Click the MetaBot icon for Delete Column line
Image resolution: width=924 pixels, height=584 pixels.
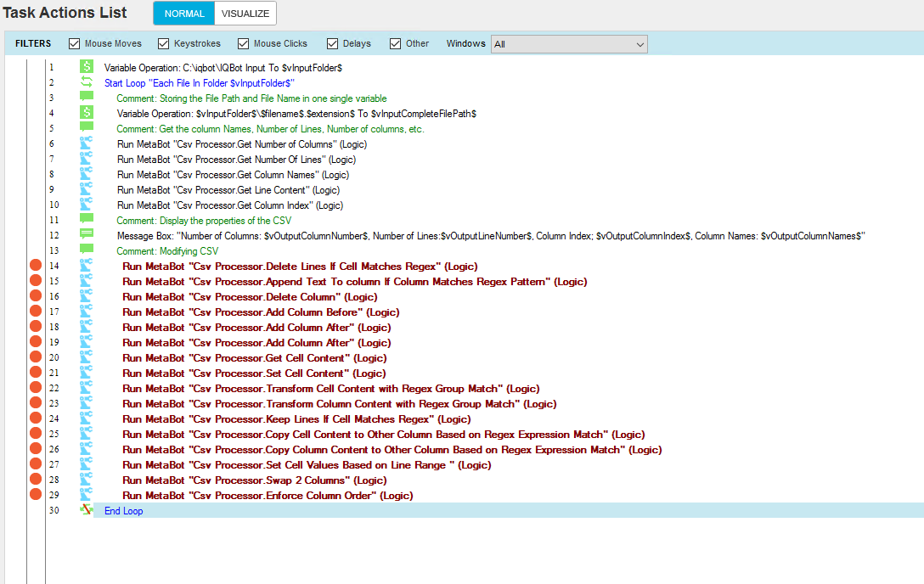87,296
